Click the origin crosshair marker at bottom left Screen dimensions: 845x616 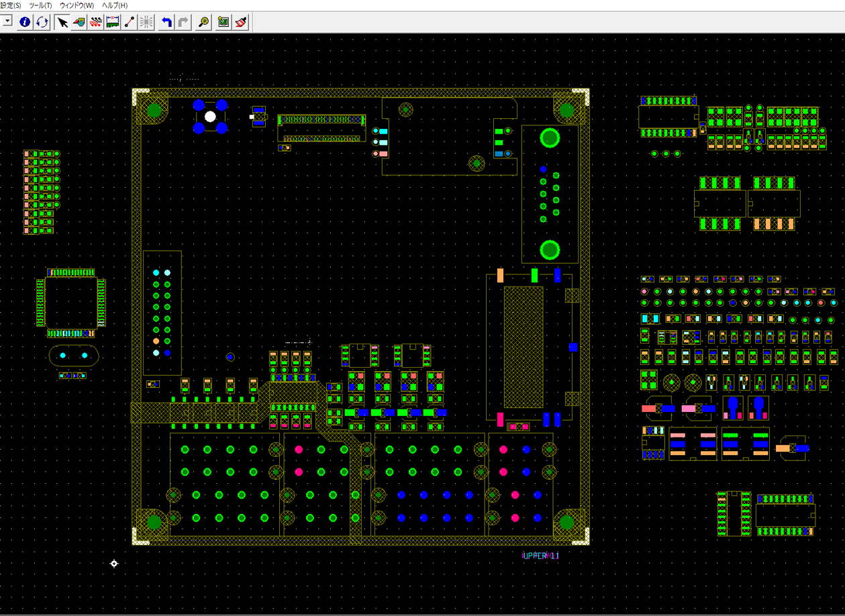114,564
